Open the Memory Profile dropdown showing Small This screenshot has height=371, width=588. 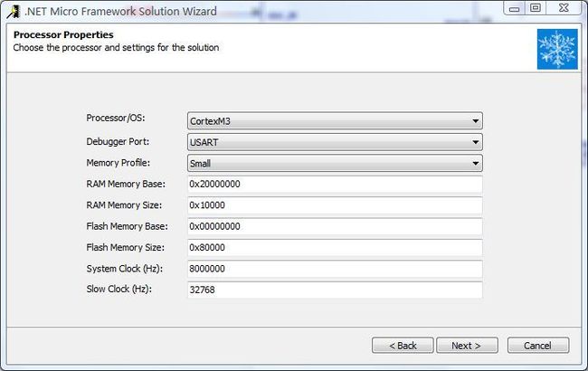[x=335, y=163]
